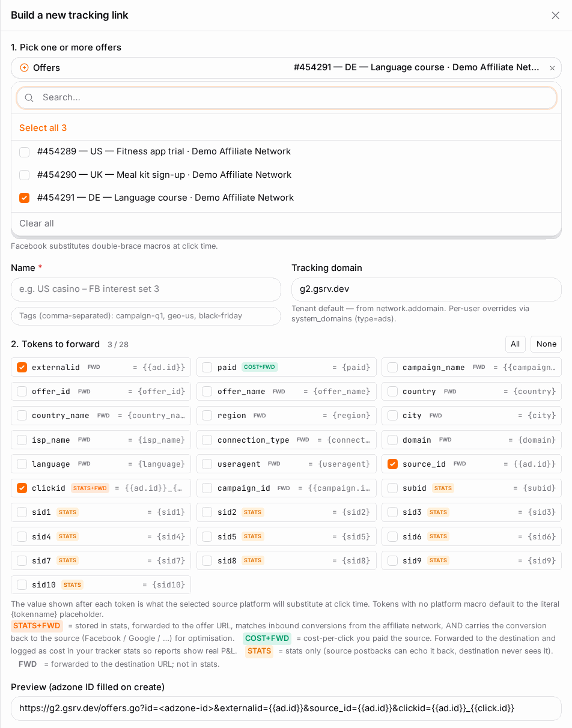Image resolution: width=572 pixels, height=728 pixels.
Task: Click Clear all in the offers list
Action: 37,223
